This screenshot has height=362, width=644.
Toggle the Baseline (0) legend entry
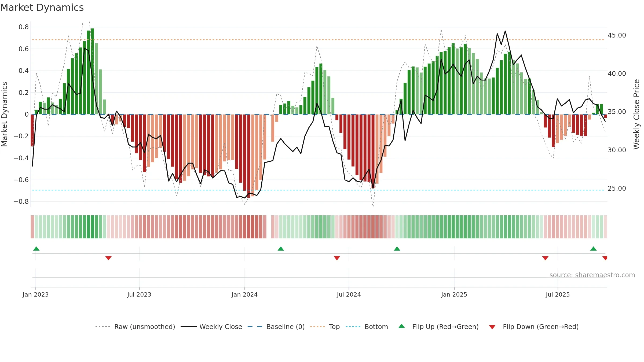pyautogui.click(x=276, y=327)
